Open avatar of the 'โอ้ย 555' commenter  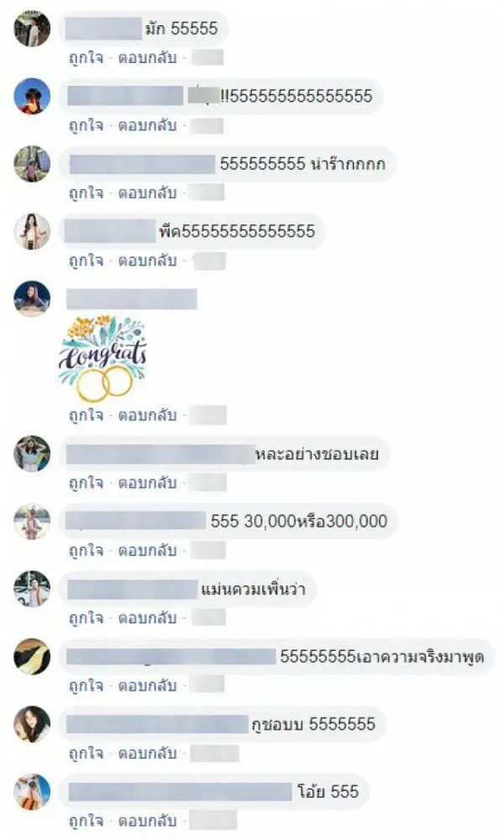click(32, 792)
